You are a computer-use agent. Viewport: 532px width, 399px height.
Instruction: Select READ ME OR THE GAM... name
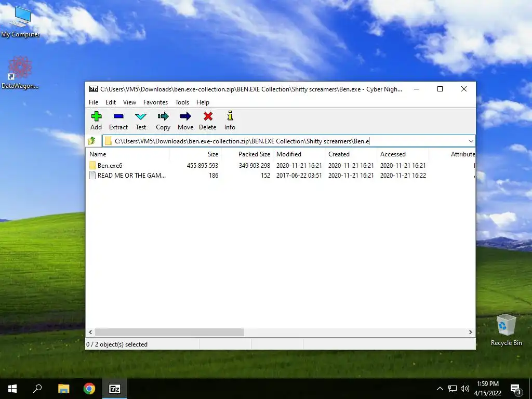[131, 176]
